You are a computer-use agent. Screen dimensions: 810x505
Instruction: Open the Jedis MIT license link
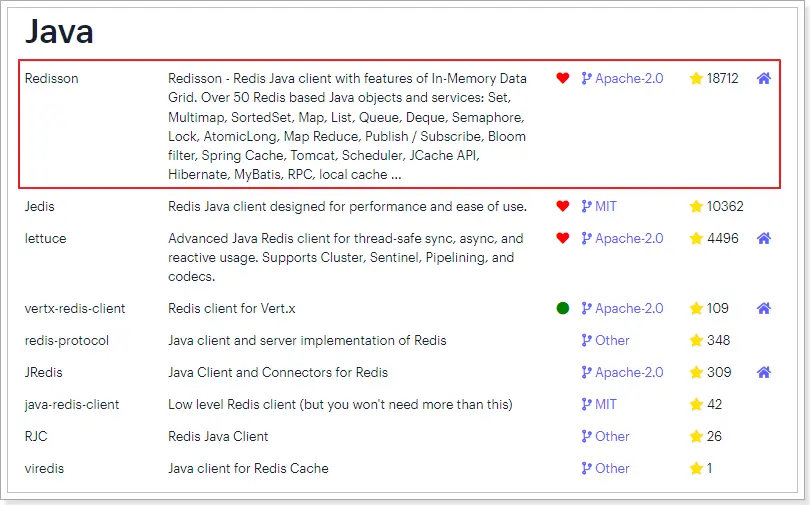tap(599, 206)
